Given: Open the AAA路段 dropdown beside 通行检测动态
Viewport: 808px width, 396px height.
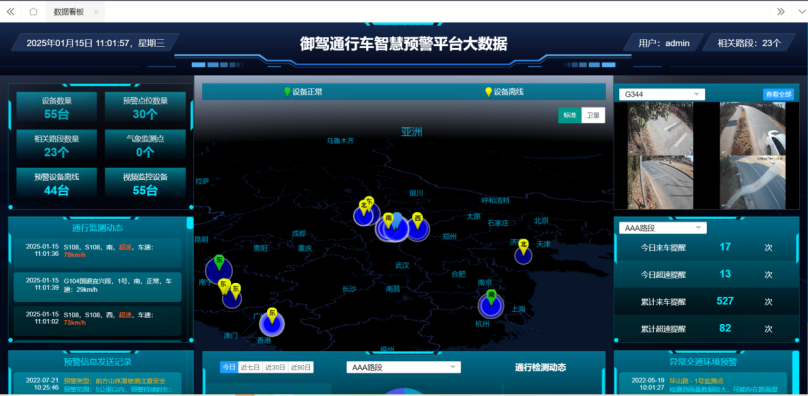Looking at the screenshot, I should coord(403,367).
